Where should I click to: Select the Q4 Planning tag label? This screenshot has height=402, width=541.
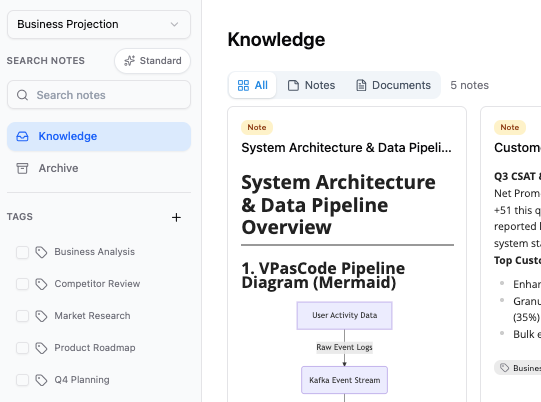click(82, 380)
